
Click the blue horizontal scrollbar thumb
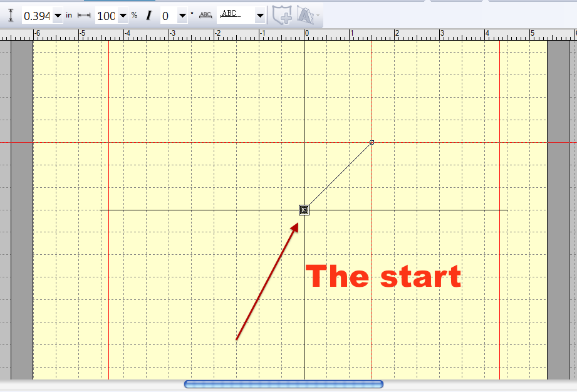(284, 384)
